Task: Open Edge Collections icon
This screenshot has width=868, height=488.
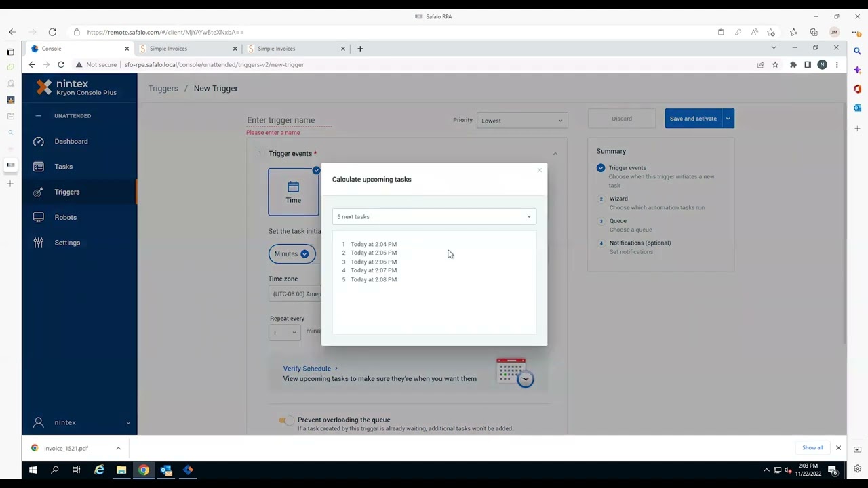Action: (x=814, y=32)
